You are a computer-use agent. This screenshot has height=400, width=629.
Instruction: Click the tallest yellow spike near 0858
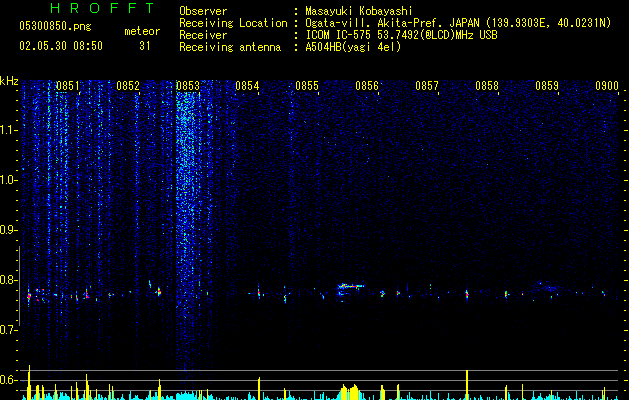pos(467,385)
